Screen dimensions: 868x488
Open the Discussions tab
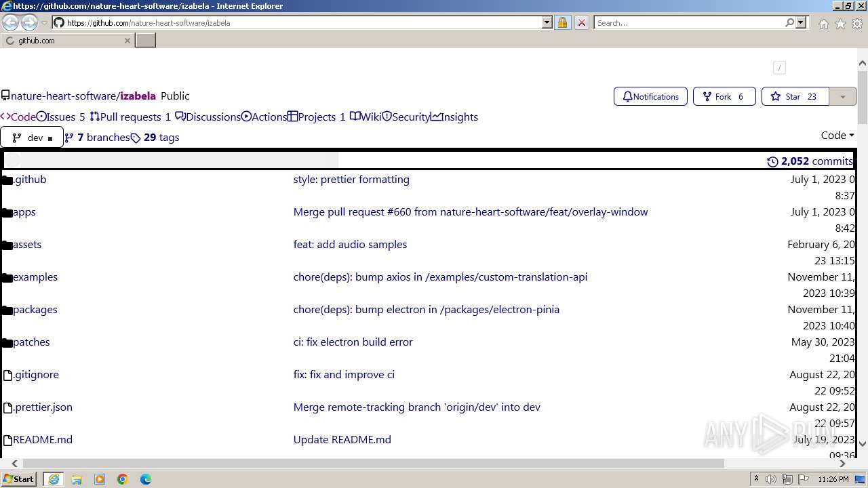[208, 117]
